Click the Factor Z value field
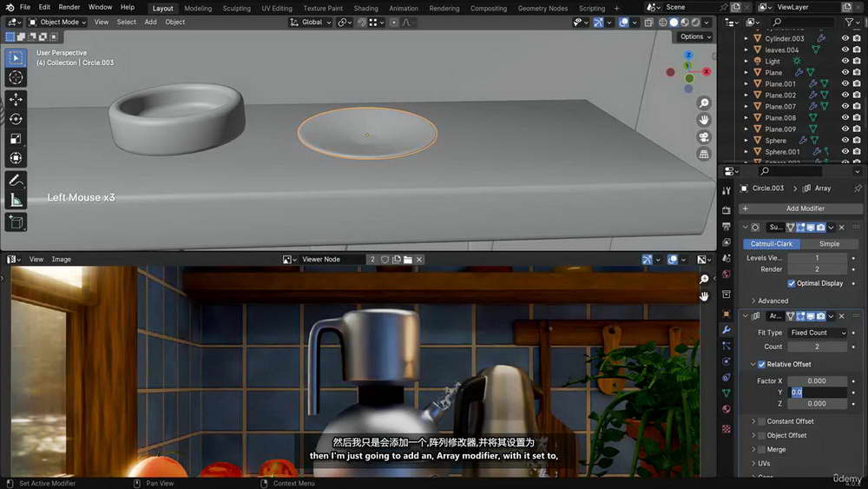Screen dimensions: 868x489 click(817, 404)
